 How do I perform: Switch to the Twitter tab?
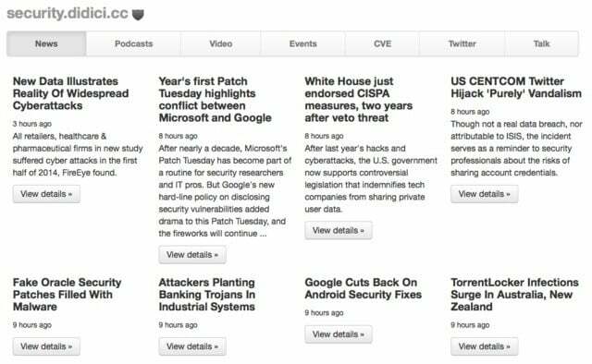point(462,43)
